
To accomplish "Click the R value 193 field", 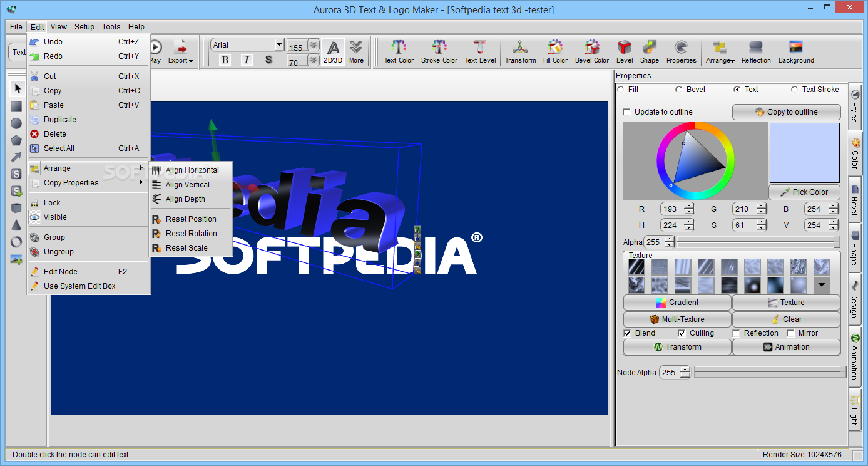I will (672, 209).
